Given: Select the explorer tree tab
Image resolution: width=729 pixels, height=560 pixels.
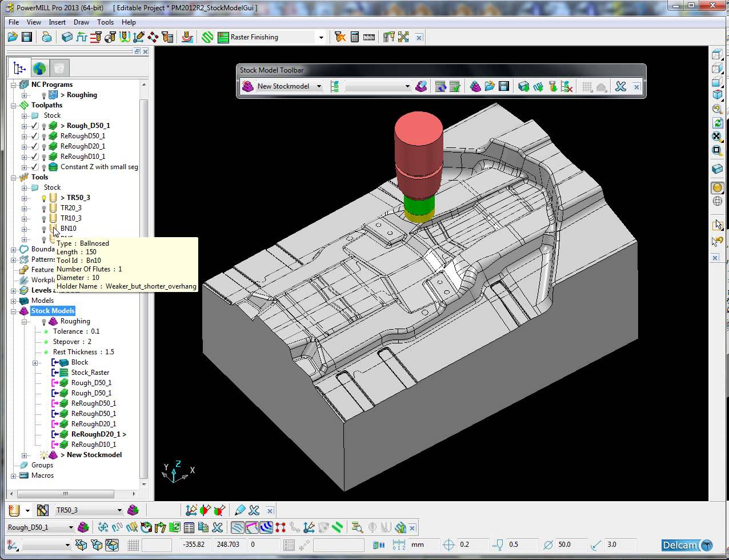Looking at the screenshot, I should pos(19,69).
